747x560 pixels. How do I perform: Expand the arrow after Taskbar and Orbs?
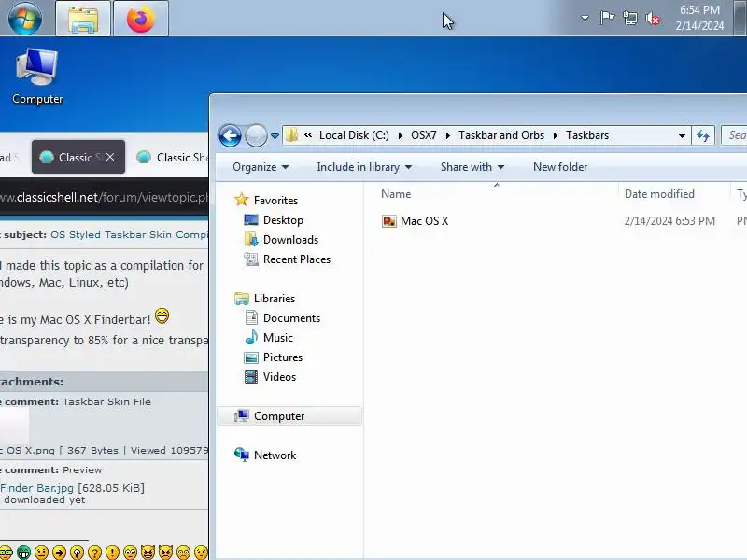coord(556,135)
